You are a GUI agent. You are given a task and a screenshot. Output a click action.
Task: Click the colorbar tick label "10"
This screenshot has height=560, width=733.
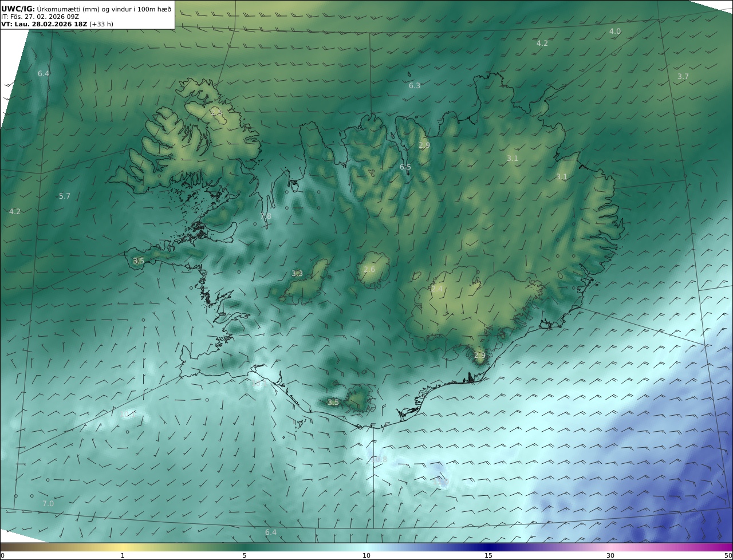point(366,555)
